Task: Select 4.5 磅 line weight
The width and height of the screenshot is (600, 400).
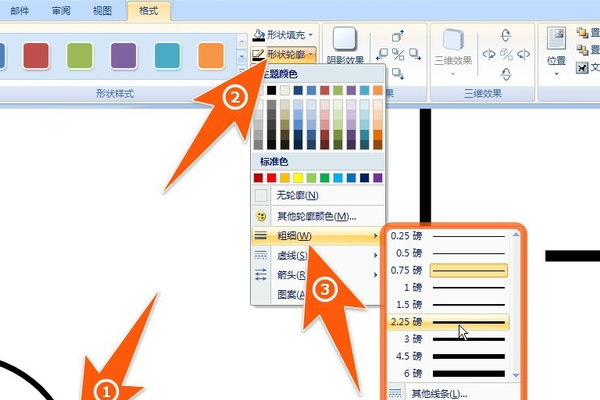Action: (448, 356)
